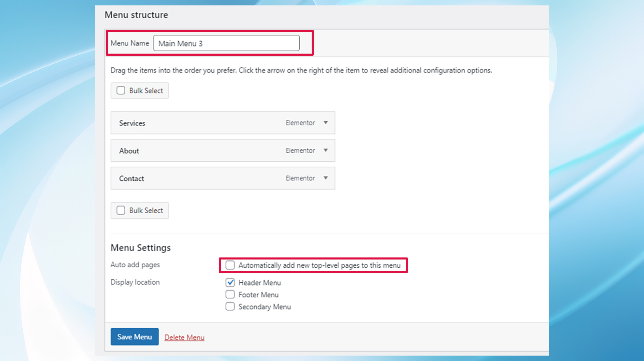Expand the Contact menu item options

[x=326, y=178]
